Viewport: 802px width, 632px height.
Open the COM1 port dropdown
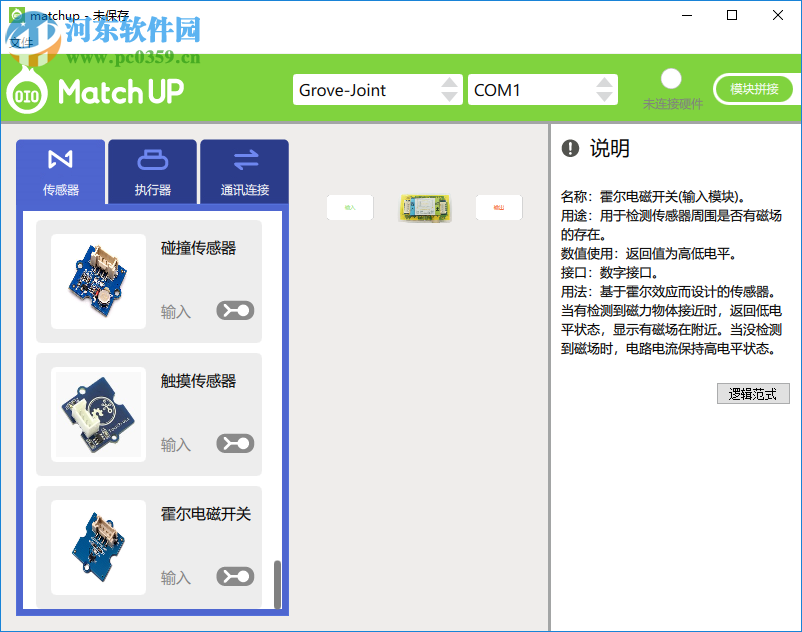click(604, 89)
